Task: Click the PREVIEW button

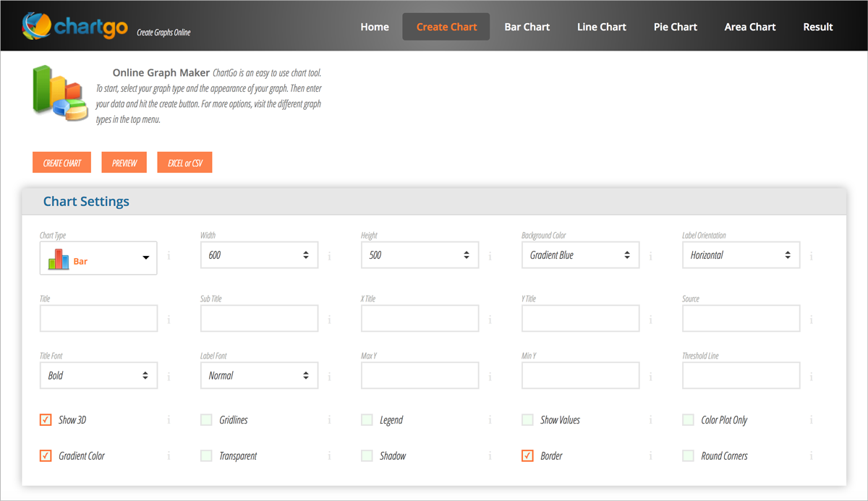Action: [x=124, y=162]
